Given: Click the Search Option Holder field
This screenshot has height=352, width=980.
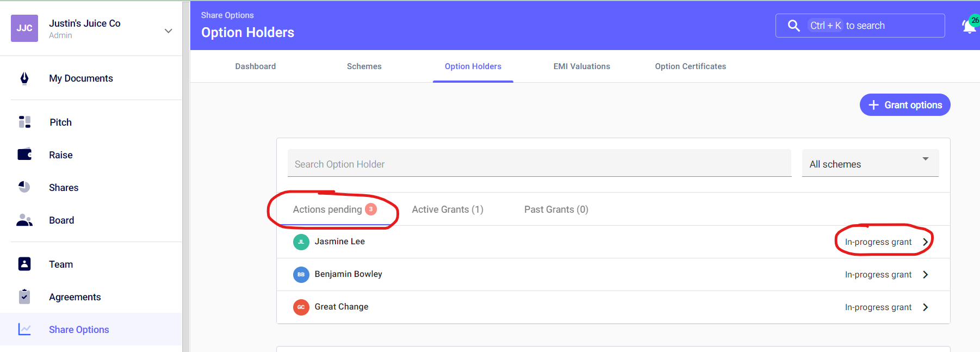Looking at the screenshot, I should [539, 164].
